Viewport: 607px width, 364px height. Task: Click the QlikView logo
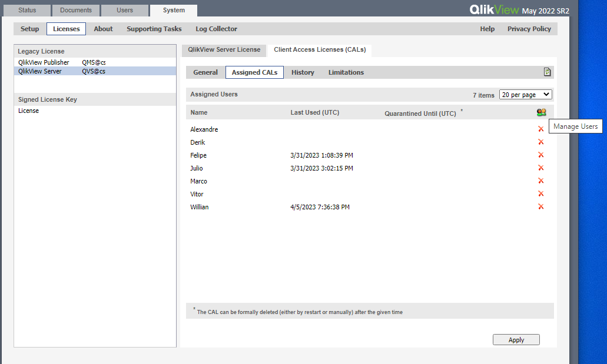tap(495, 9)
